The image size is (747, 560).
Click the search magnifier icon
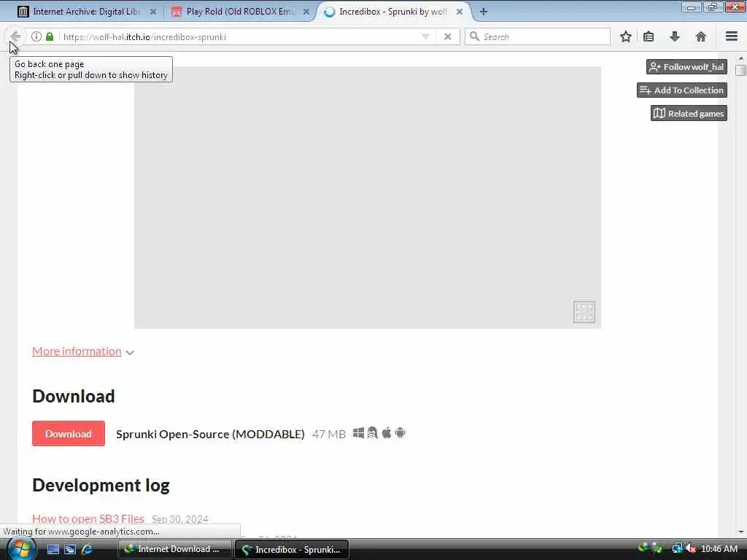[x=474, y=36]
